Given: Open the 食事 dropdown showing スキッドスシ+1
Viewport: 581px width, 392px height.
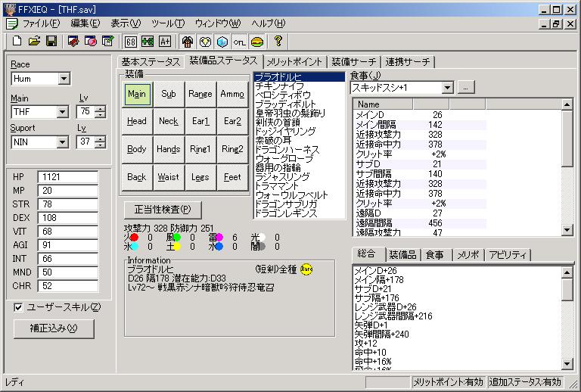Looking at the screenshot, I should (448, 88).
